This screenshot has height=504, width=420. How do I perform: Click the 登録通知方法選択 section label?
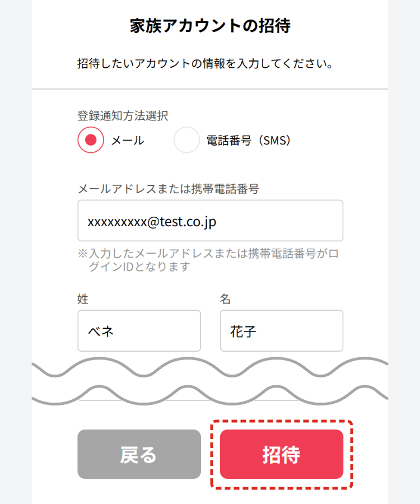pyautogui.click(x=123, y=116)
